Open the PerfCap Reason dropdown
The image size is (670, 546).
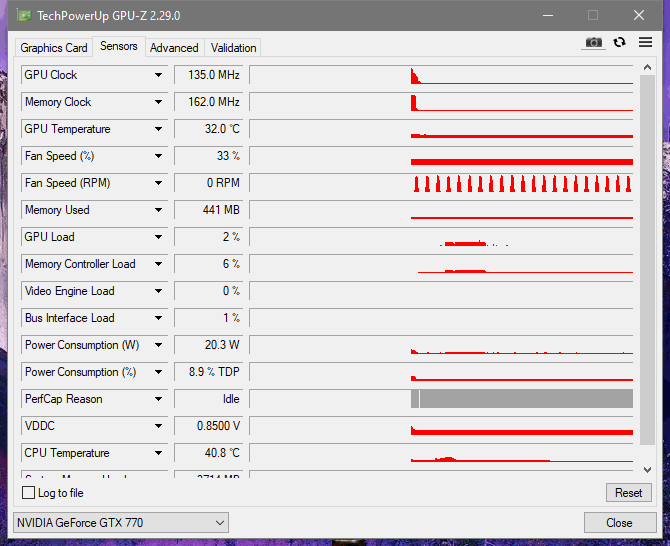click(158, 399)
